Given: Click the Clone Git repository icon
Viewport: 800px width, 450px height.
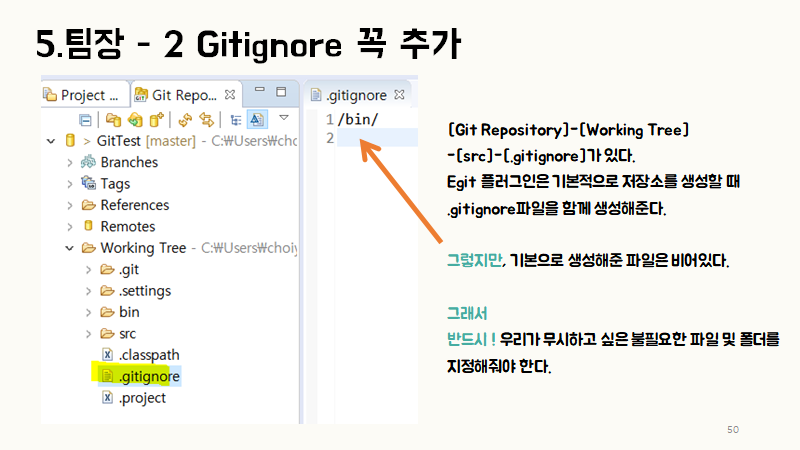Looking at the screenshot, I should pos(134,119).
